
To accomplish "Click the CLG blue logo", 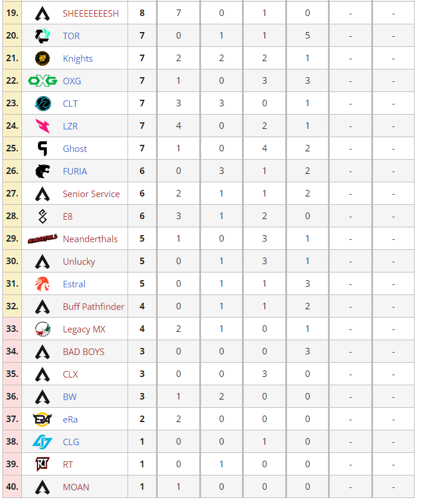I will (42, 442).
